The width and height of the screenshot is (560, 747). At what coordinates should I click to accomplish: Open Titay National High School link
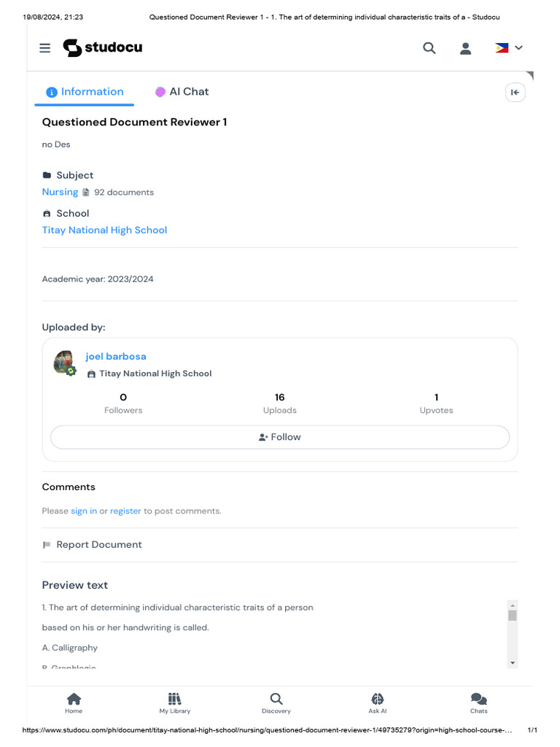coord(104,230)
